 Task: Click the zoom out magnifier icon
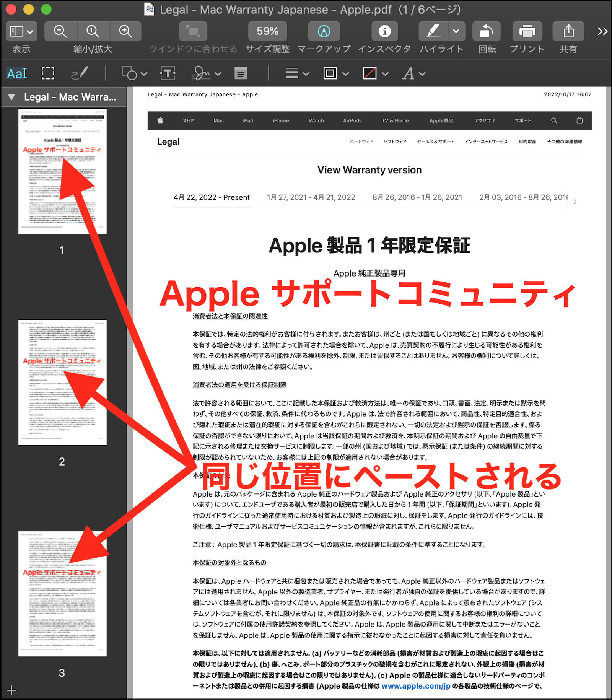tap(60, 31)
